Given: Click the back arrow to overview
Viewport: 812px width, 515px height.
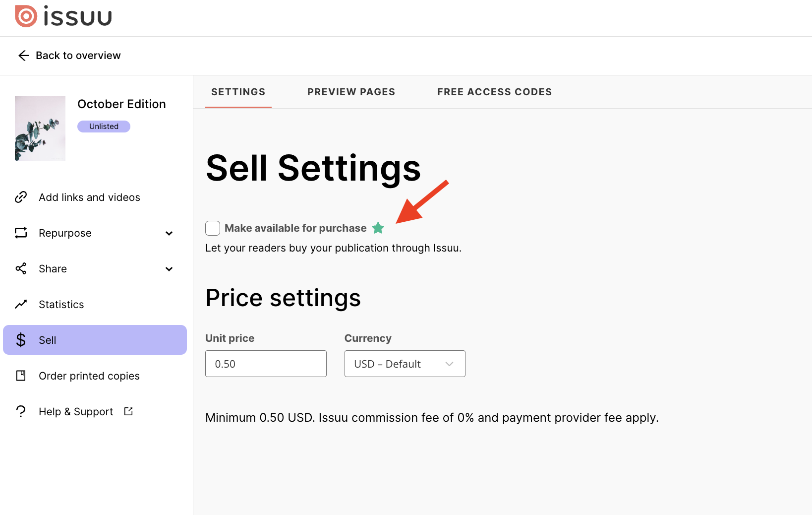Looking at the screenshot, I should pos(23,56).
